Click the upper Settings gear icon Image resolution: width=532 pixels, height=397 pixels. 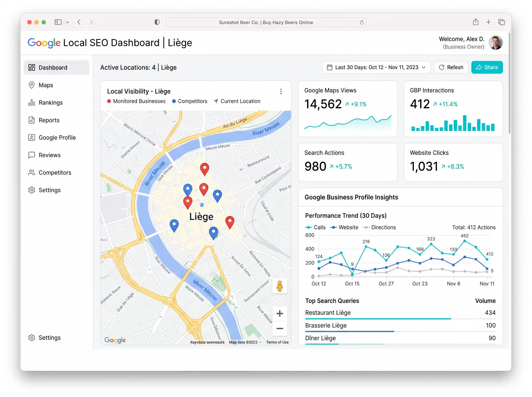coord(31,190)
